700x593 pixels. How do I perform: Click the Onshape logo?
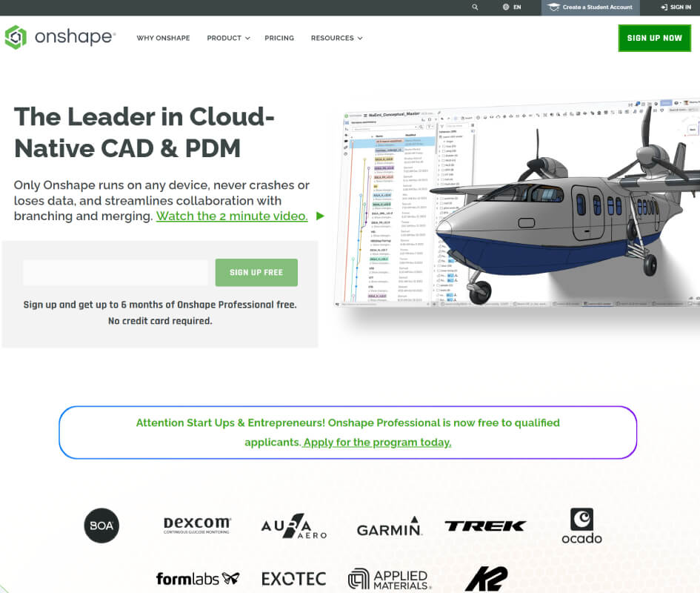pos(60,37)
